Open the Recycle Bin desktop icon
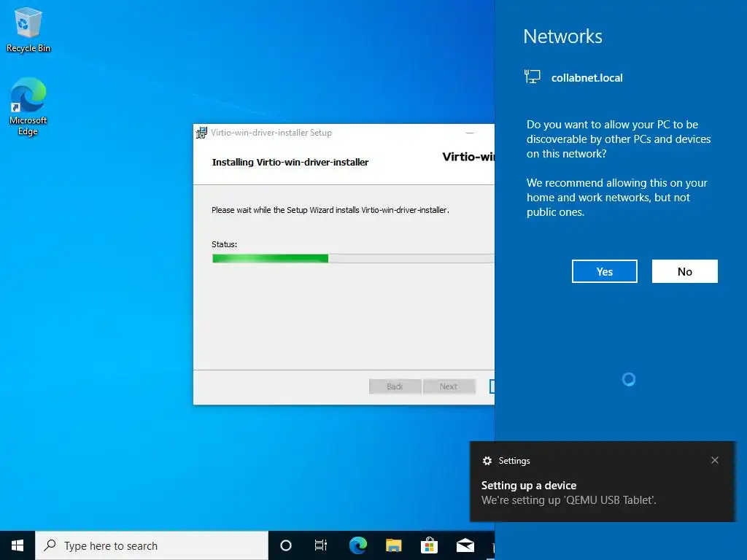Image resolution: width=747 pixels, height=560 pixels. (28, 30)
